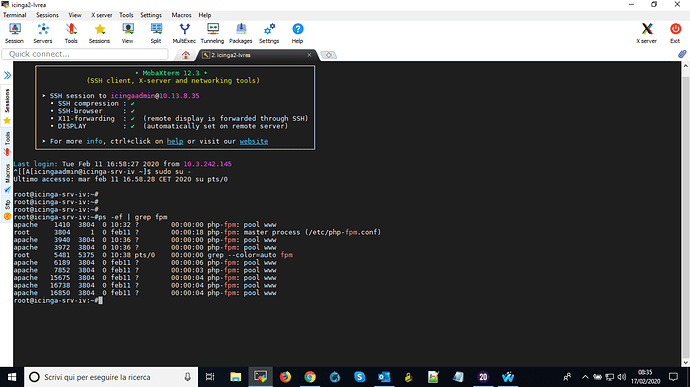Open Firefox from the taskbar
Screen dimensions: 690x387
285,377
